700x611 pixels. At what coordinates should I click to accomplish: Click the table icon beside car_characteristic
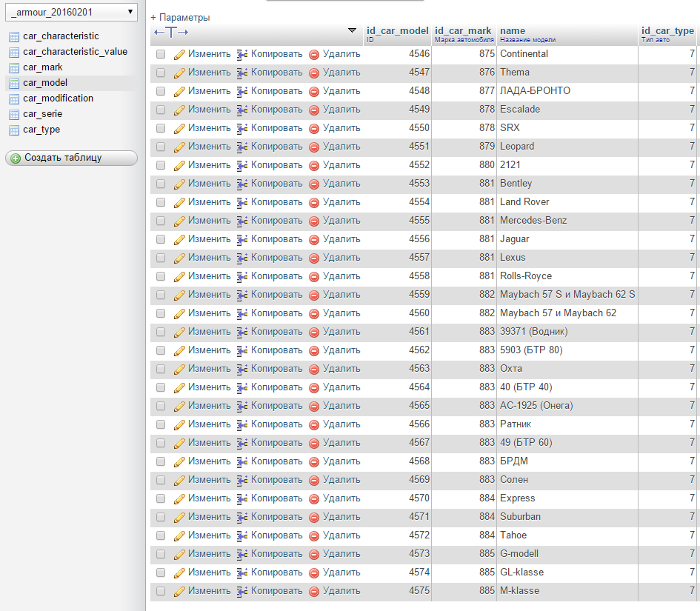click(x=14, y=36)
